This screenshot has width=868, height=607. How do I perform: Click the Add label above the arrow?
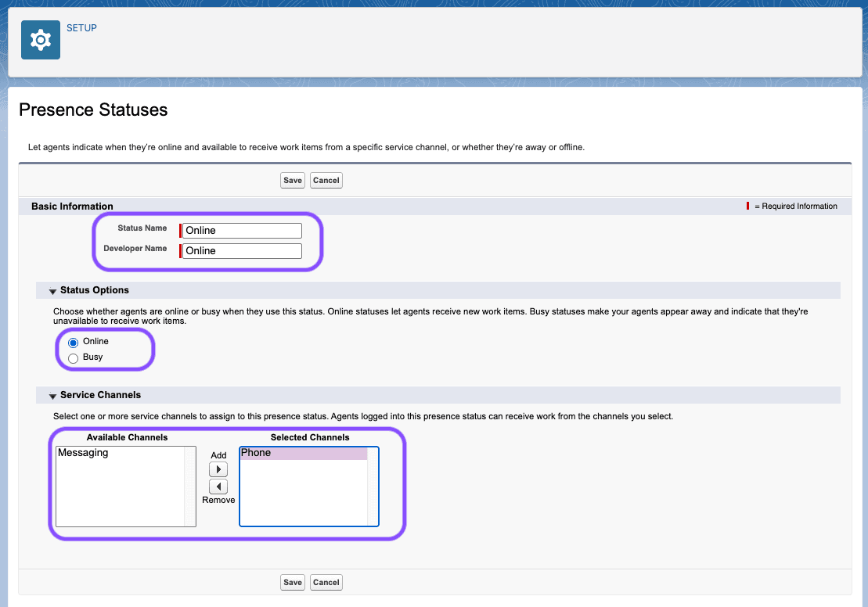[218, 455]
